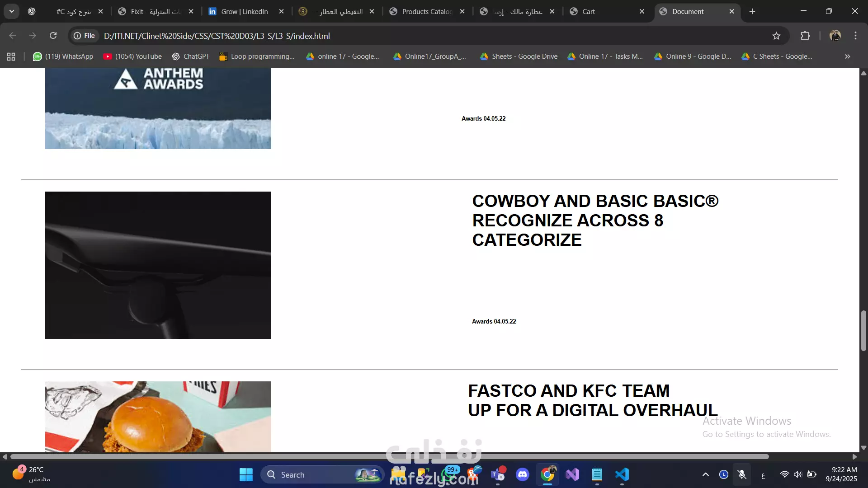Expand the system tray hidden icons
Image resolution: width=868 pixels, height=488 pixels.
tap(705, 474)
